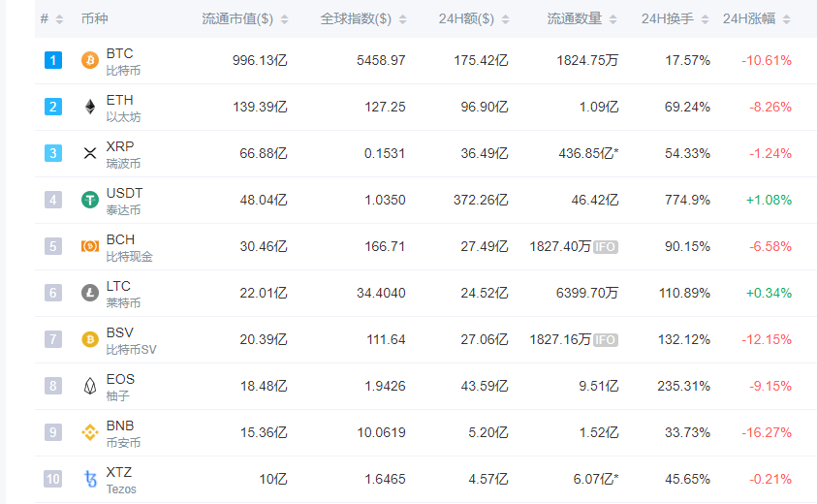Click BTC market cap 996.13亿
Image resolution: width=817 pixels, height=504 pixels.
[x=260, y=60]
